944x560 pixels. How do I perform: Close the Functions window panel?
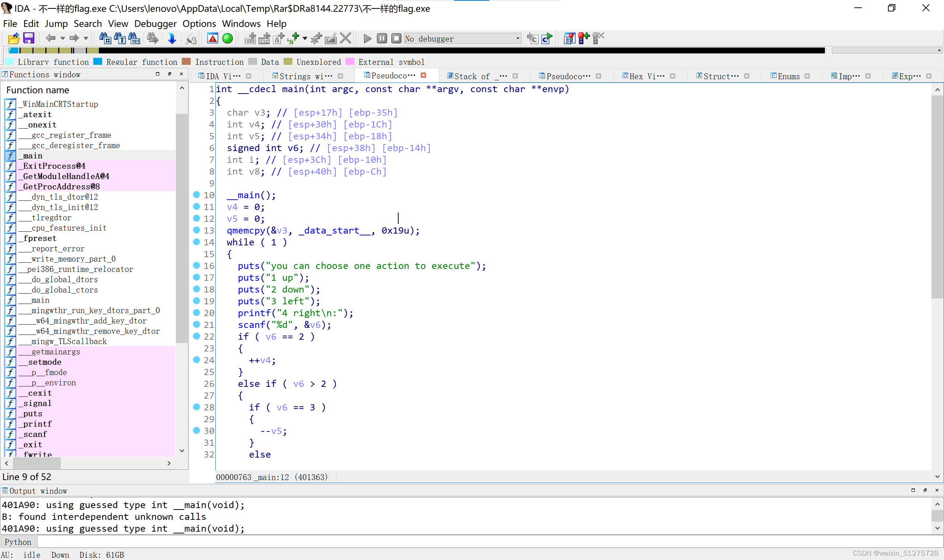181,74
